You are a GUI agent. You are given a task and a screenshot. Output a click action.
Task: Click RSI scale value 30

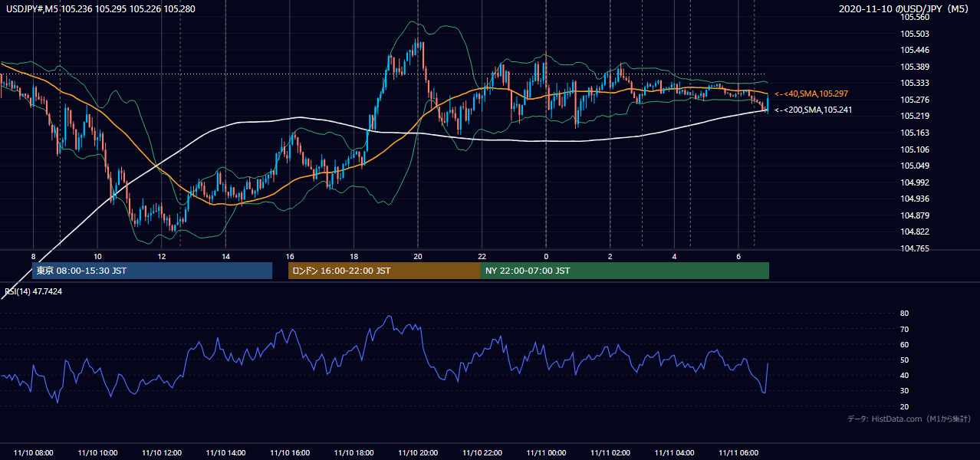pyautogui.click(x=904, y=391)
